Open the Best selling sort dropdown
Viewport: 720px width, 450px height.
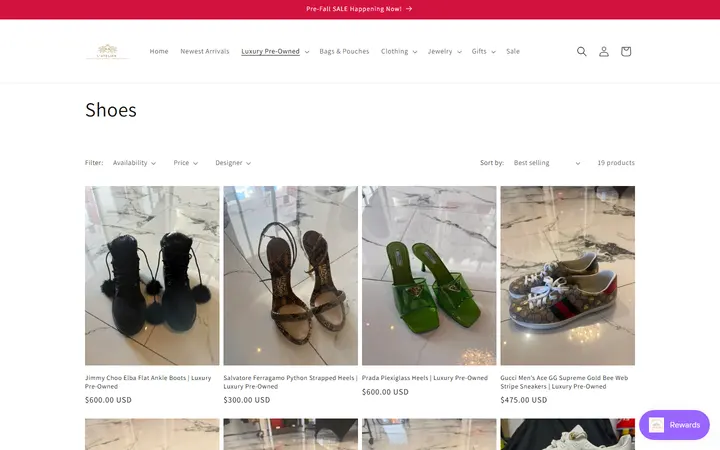[546, 163]
